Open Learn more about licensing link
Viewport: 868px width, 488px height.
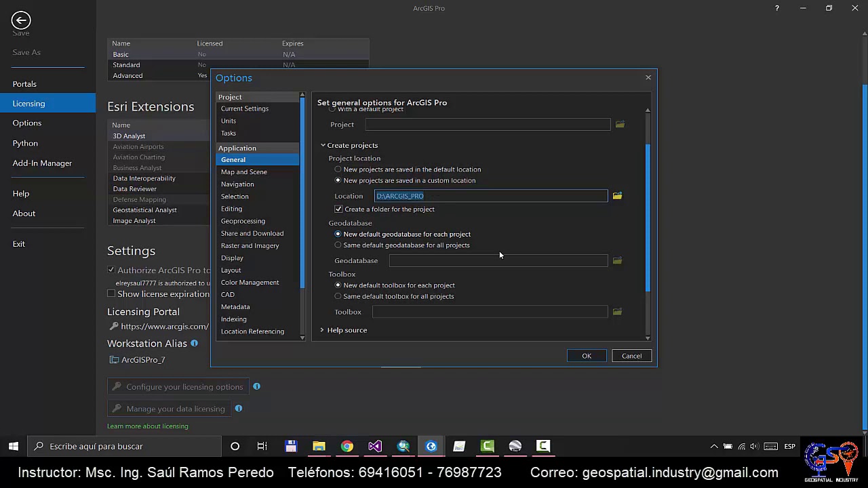[x=148, y=426]
